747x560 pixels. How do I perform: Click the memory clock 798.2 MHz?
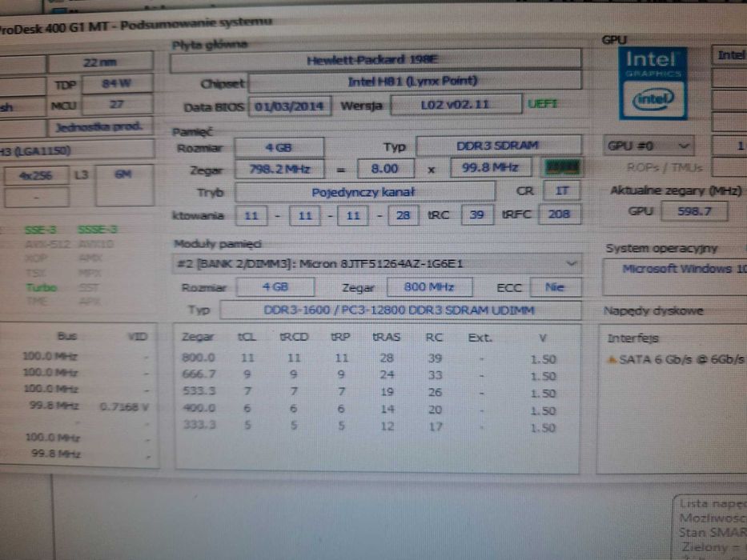(279, 169)
